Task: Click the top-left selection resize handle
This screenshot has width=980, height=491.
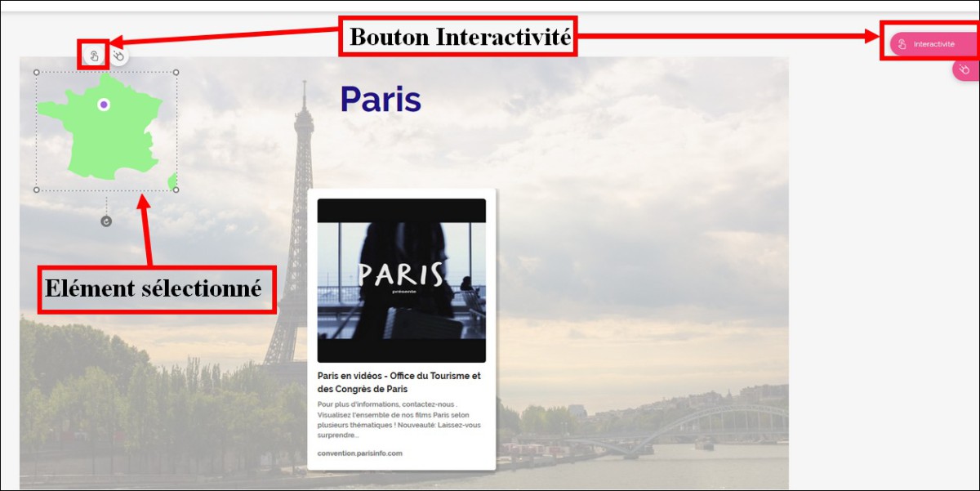Action: [37, 72]
